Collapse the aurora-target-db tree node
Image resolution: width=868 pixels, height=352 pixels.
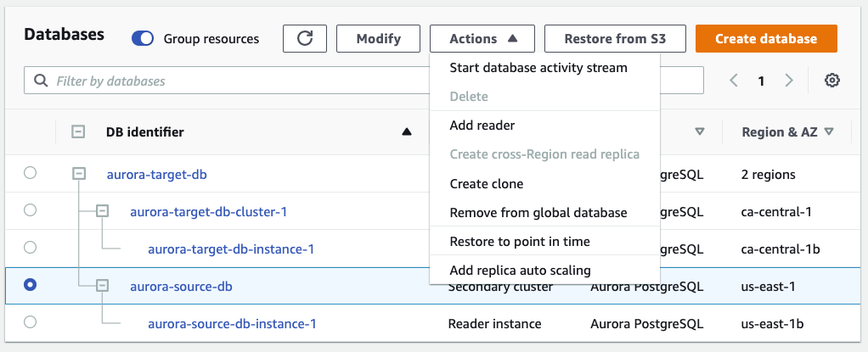click(79, 174)
